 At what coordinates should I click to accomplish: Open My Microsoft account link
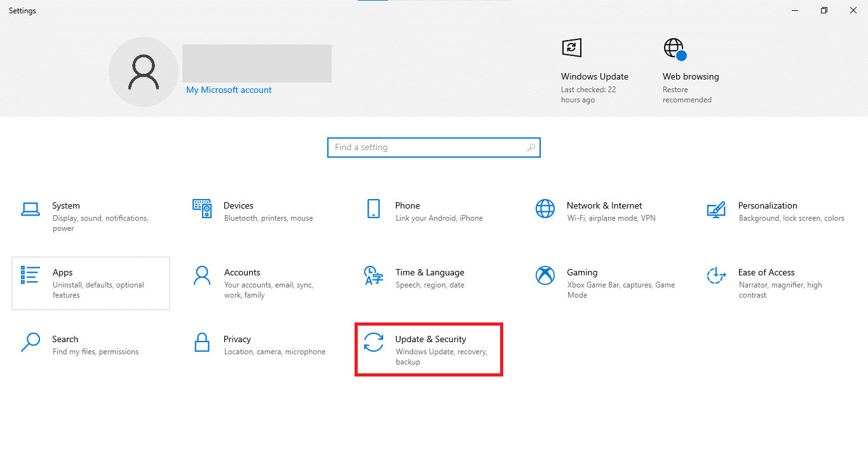(229, 90)
